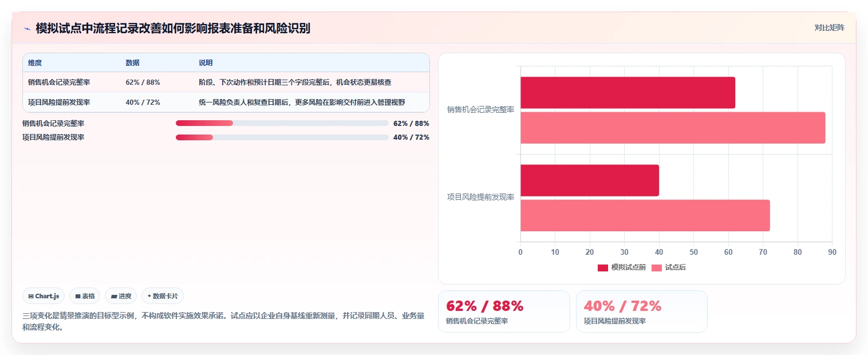868x355 pixels.
Task: Click the 0 tick on chart axis
Action: click(520, 252)
